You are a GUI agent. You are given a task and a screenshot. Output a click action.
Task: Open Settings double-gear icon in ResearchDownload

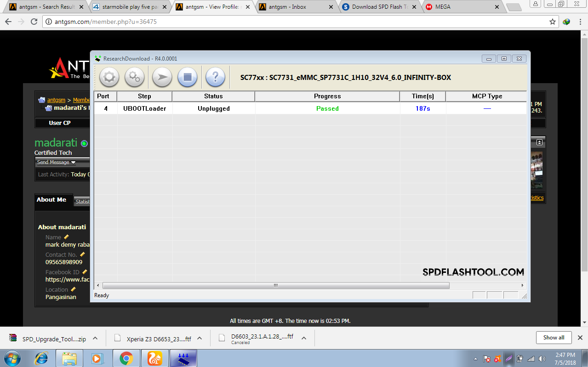(135, 77)
